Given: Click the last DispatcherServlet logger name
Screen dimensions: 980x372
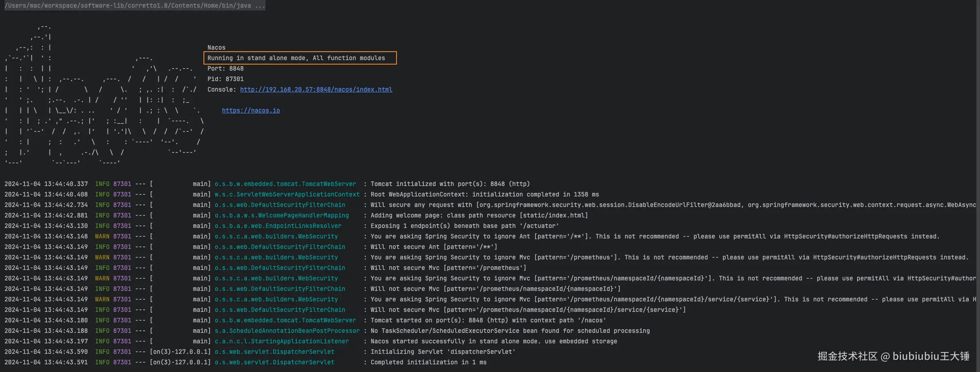Looking at the screenshot, I should [274, 362].
